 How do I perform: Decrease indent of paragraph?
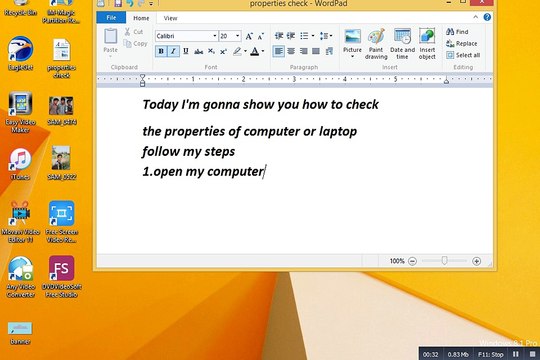279,35
